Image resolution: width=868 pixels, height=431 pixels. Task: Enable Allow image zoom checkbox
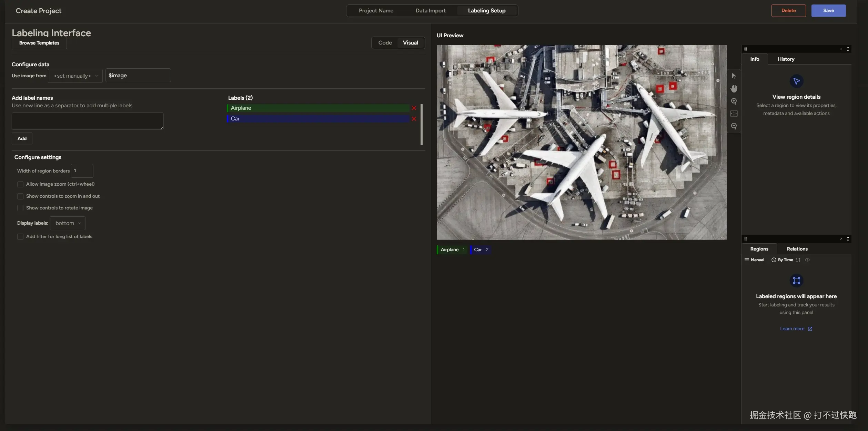pyautogui.click(x=20, y=184)
